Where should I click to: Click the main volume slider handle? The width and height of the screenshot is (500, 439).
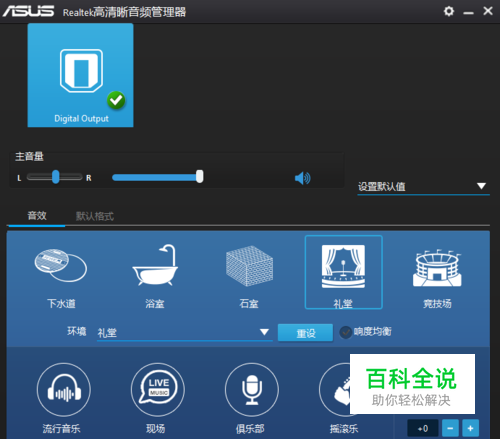click(199, 176)
